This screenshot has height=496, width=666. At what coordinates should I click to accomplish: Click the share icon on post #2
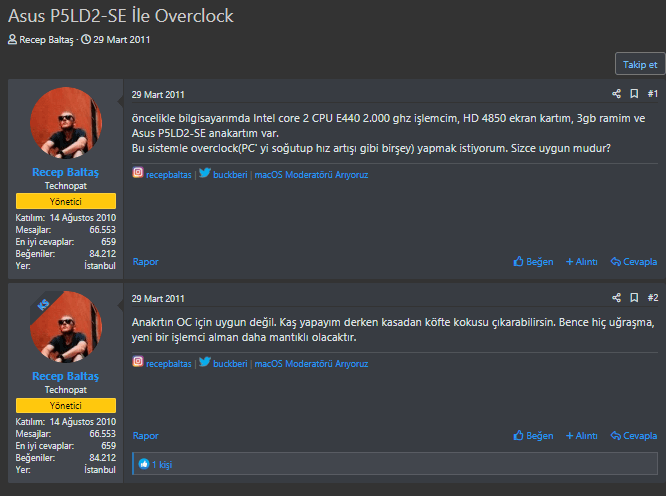click(x=616, y=298)
